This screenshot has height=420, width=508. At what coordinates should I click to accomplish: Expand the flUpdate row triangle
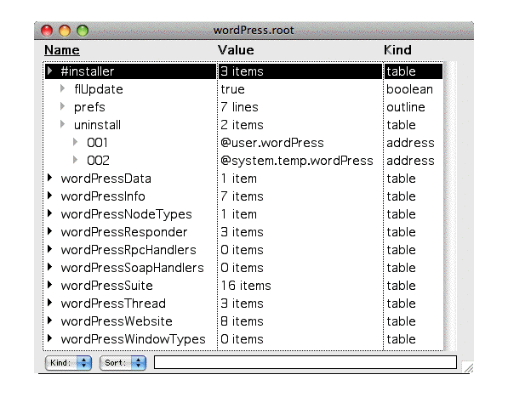(62, 88)
